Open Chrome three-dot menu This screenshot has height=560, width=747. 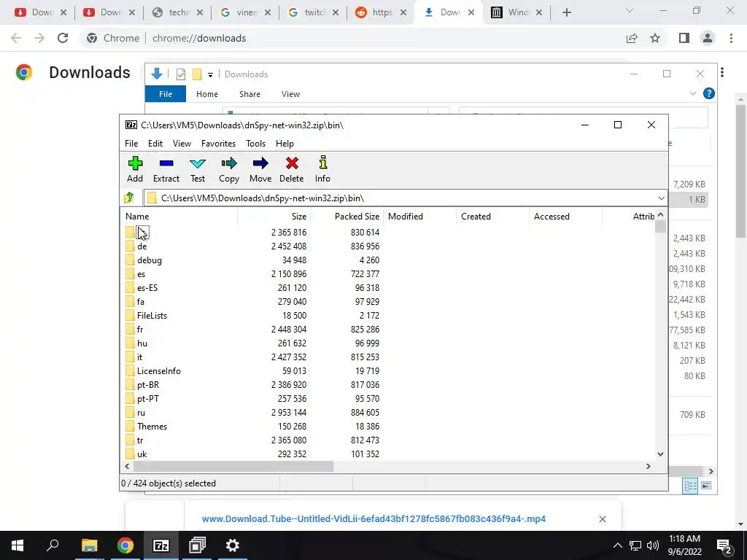[x=731, y=38]
